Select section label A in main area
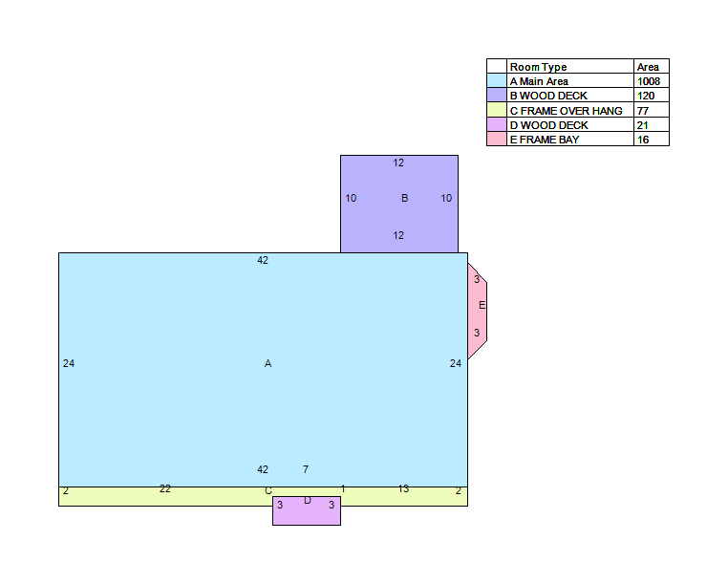Screen dimensions: 728x584 point(268,363)
